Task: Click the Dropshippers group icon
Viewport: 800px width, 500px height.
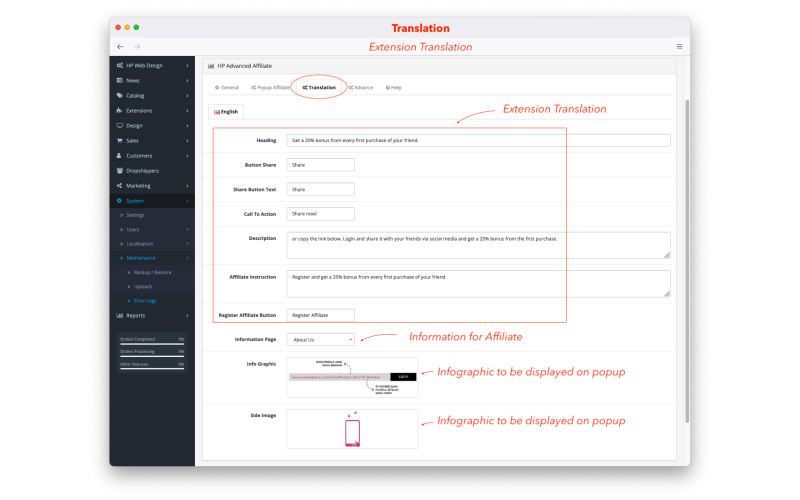Action: click(x=119, y=170)
